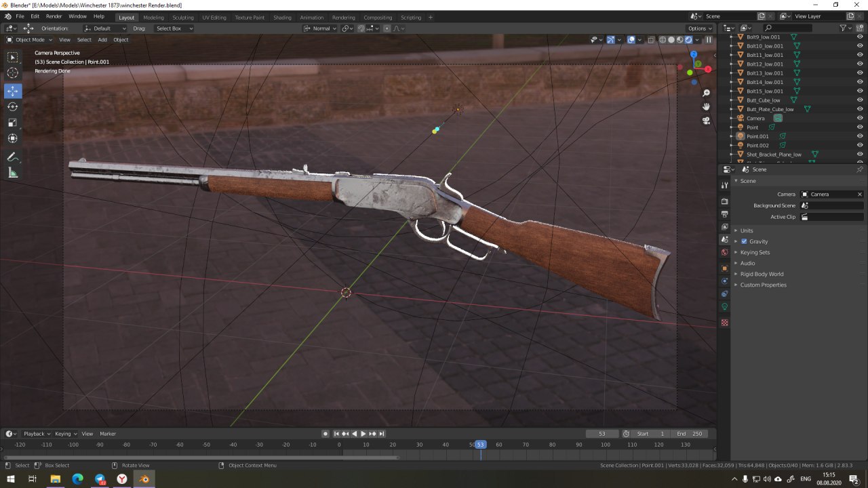Select the Measure tool
The image size is (868, 488).
coord(13,173)
